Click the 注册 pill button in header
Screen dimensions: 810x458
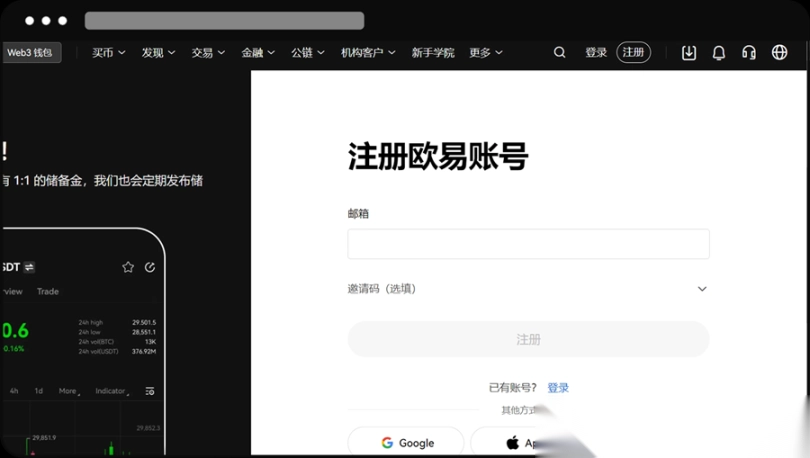pos(633,53)
